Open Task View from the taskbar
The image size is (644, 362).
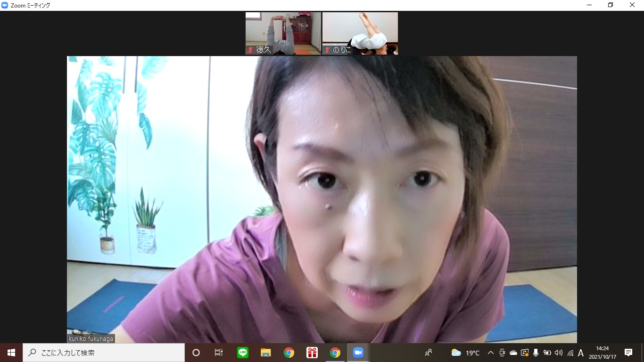pyautogui.click(x=219, y=353)
